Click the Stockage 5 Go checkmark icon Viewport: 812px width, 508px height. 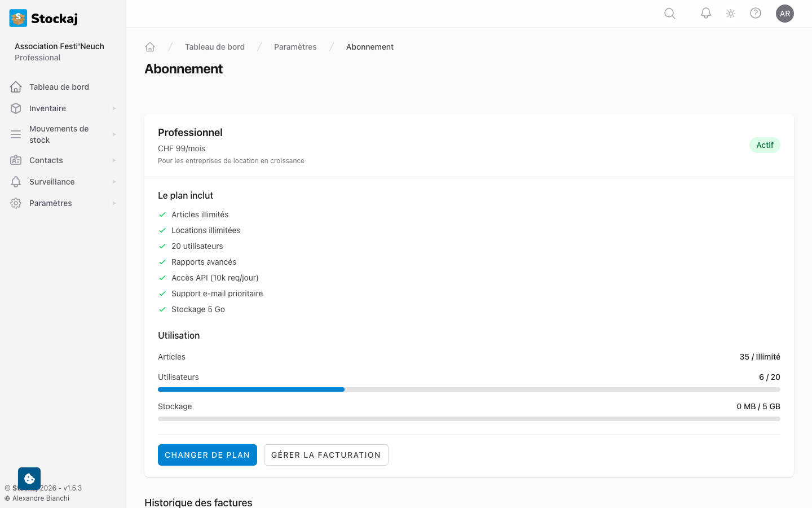(x=162, y=309)
